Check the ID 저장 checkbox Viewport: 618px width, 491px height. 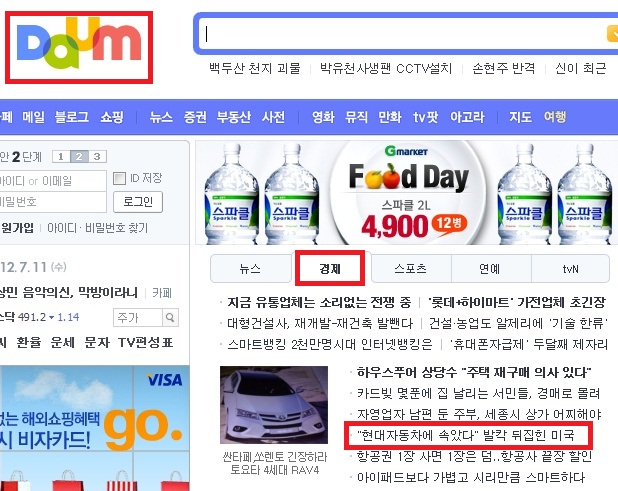pyautogui.click(x=119, y=179)
